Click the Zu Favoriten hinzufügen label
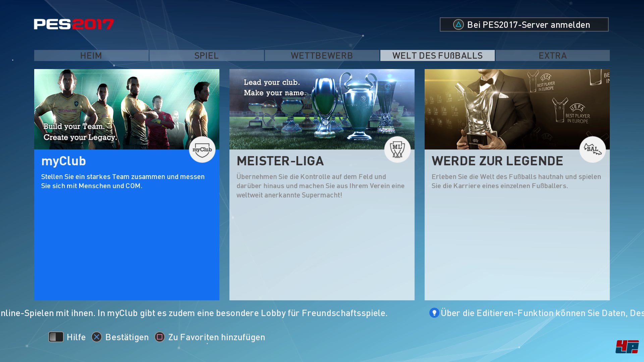 [x=216, y=337]
